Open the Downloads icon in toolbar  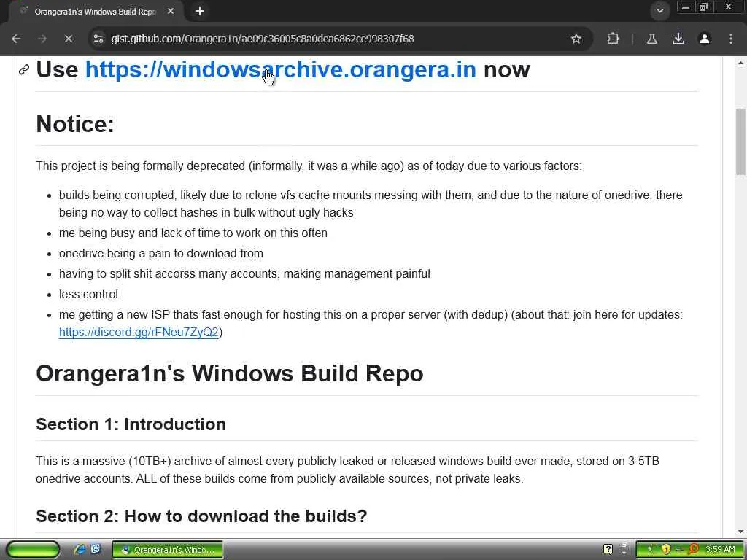click(678, 39)
